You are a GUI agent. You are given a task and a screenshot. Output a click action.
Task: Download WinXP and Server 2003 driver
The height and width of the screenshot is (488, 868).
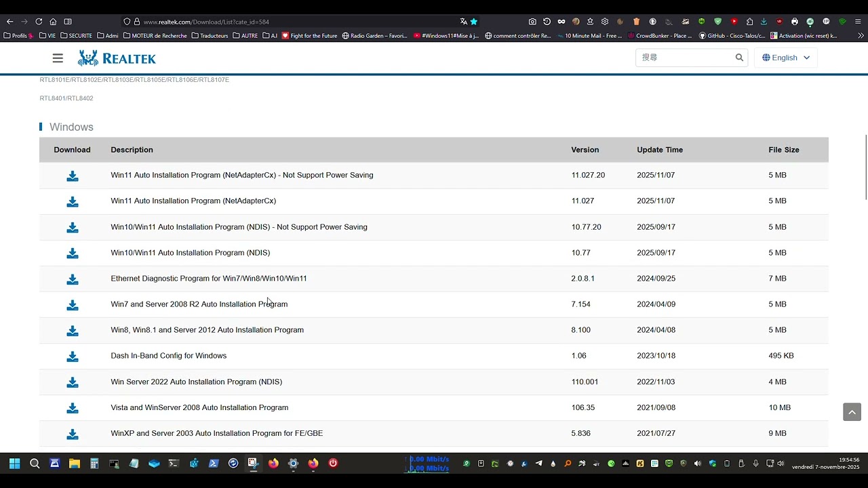tap(73, 434)
